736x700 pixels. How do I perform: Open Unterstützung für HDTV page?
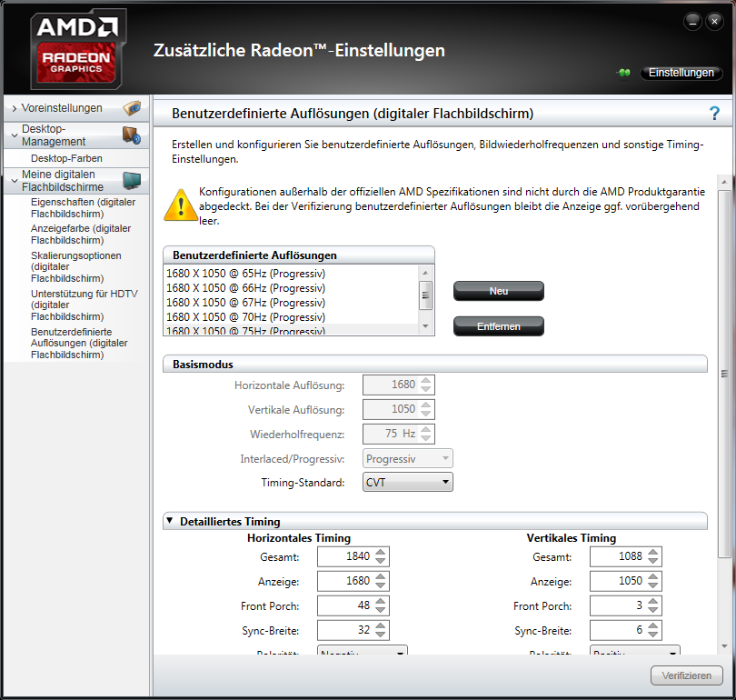point(84,305)
